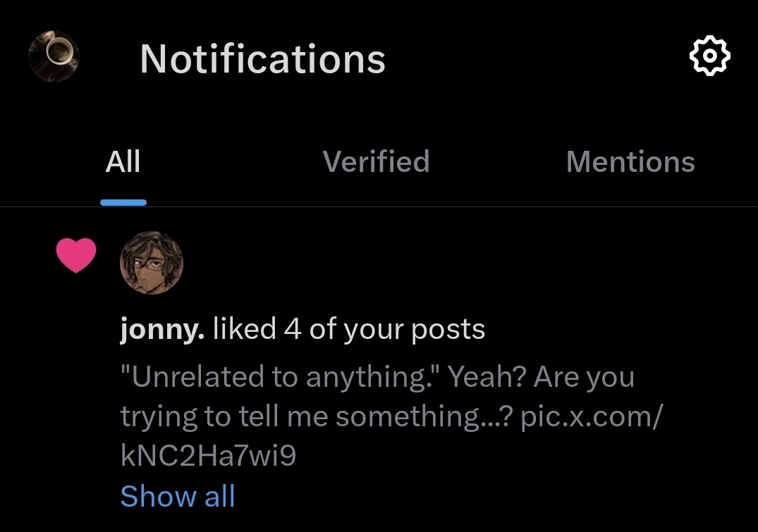Open post starting "Unrelated to anything."

[391, 416]
